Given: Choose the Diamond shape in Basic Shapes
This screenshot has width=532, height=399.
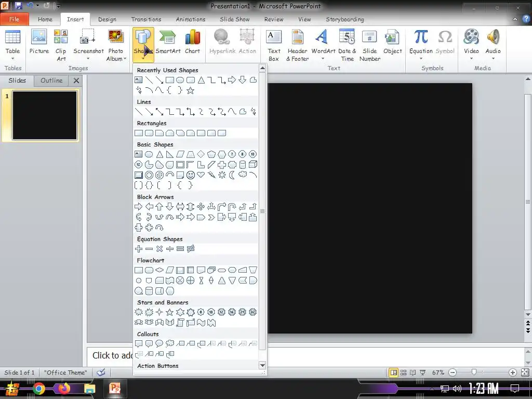Looking at the screenshot, I should point(201,154).
